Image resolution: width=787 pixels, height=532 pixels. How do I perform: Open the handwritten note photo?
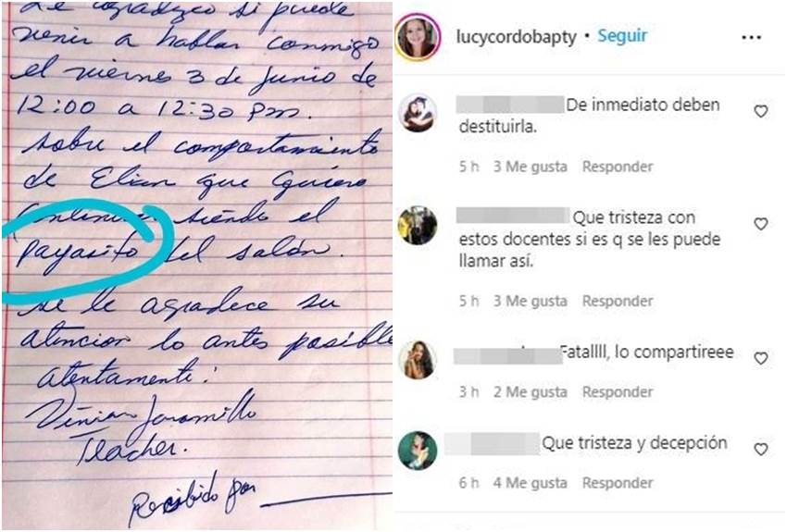click(196, 265)
